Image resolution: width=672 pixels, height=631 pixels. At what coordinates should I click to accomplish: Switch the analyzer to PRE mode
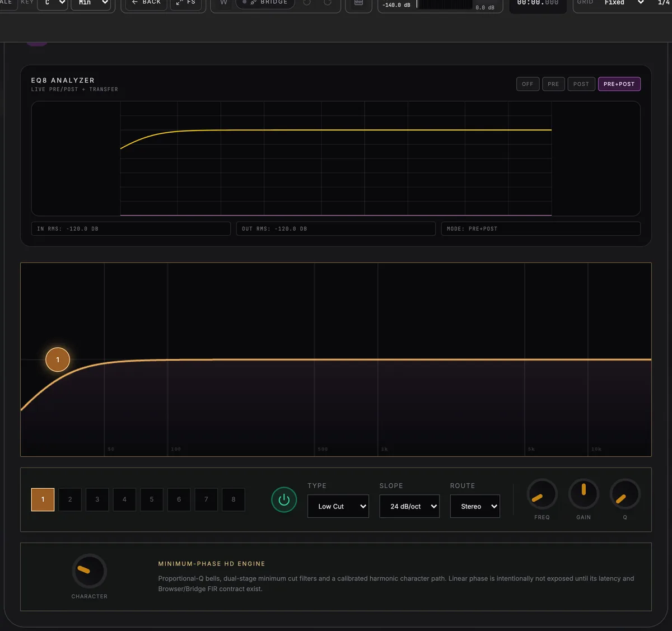[x=553, y=84]
